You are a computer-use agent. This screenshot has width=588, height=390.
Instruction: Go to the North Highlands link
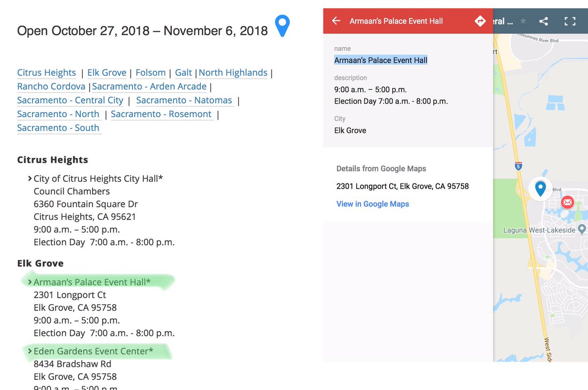click(233, 73)
